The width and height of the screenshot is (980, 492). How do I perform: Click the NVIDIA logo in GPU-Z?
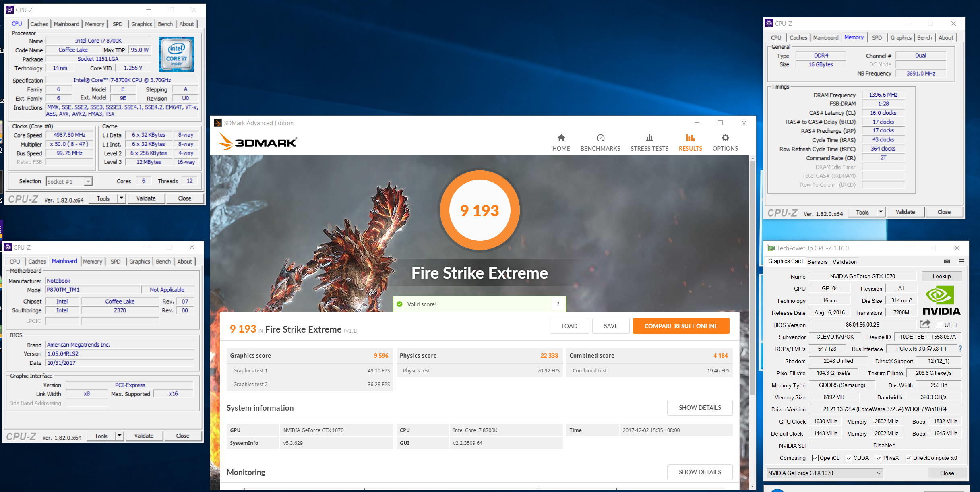tap(941, 300)
